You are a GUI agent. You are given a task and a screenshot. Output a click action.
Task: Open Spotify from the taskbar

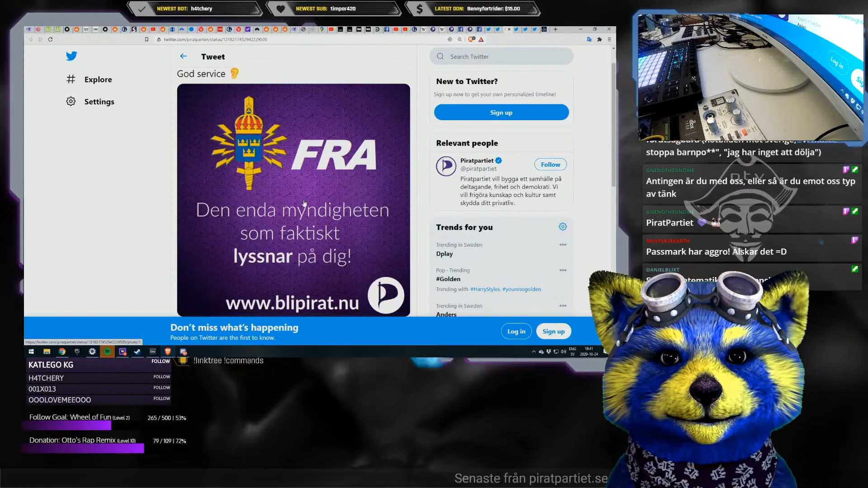pos(107,352)
